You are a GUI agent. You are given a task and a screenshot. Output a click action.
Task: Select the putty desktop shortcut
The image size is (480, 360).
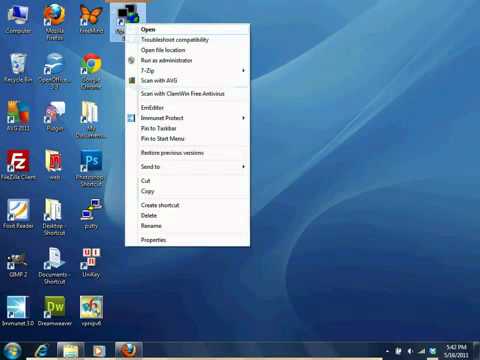(91, 214)
